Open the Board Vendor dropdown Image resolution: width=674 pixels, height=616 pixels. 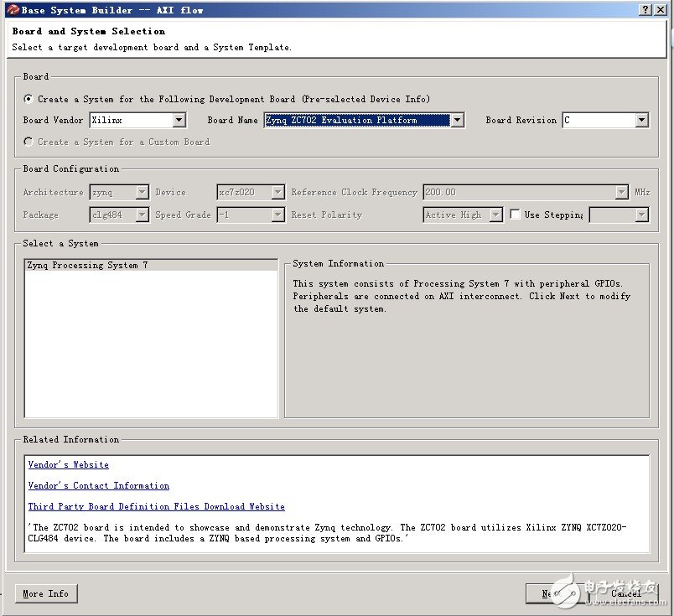[179, 121]
